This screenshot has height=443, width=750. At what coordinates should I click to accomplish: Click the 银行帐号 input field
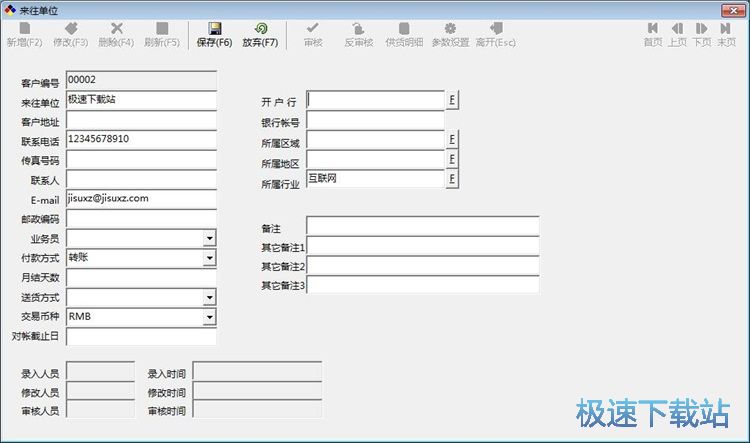pyautogui.click(x=375, y=120)
